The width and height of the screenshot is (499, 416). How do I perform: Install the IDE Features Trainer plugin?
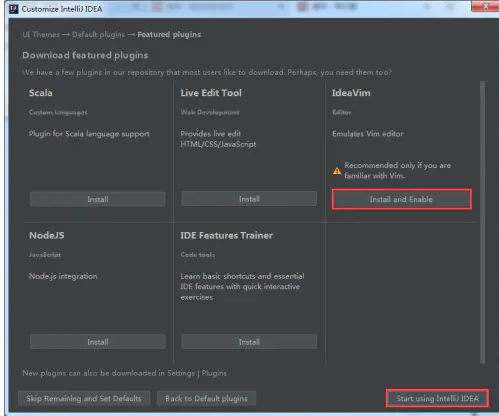[249, 342]
